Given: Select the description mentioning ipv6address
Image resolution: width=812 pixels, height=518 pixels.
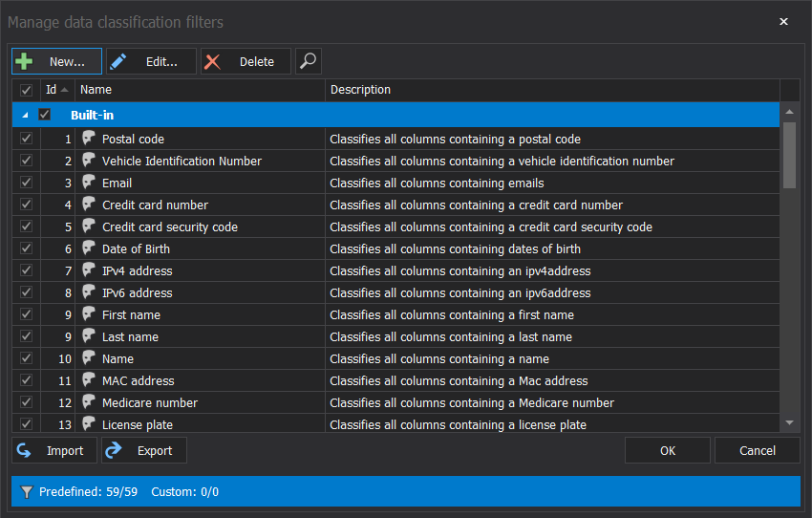Looking at the screenshot, I should (459, 293).
